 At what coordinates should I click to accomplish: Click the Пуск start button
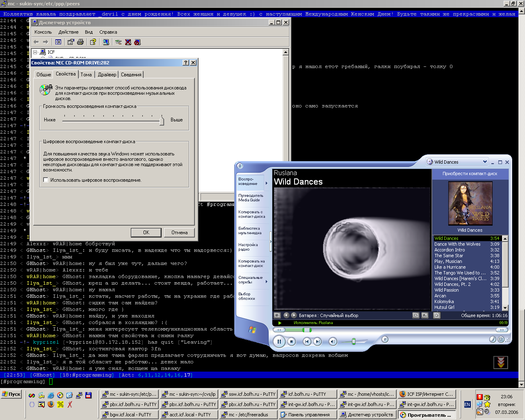[x=11, y=394]
